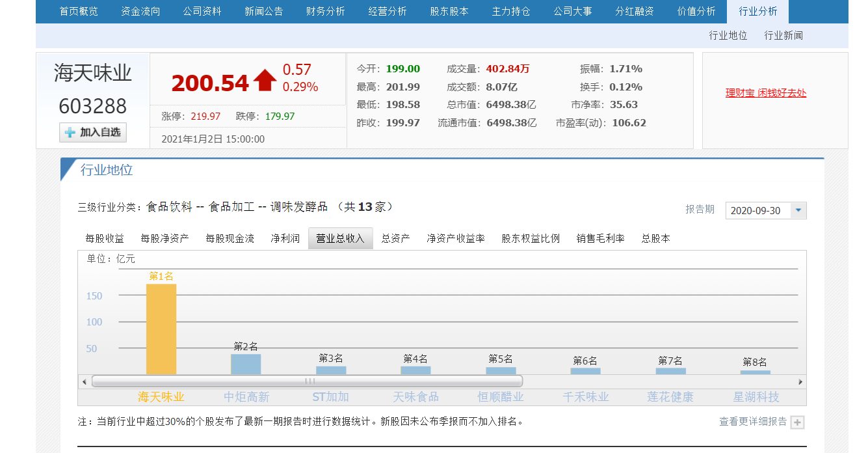Switch chart to 股东权益比例 tab
This screenshot has width=868, height=453.
tap(531, 239)
